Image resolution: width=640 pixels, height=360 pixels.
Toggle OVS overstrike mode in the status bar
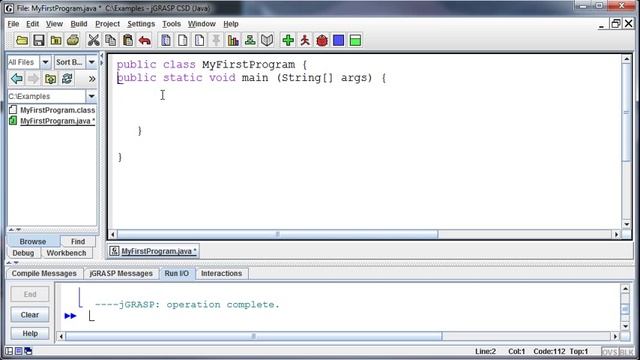[x=609, y=352]
